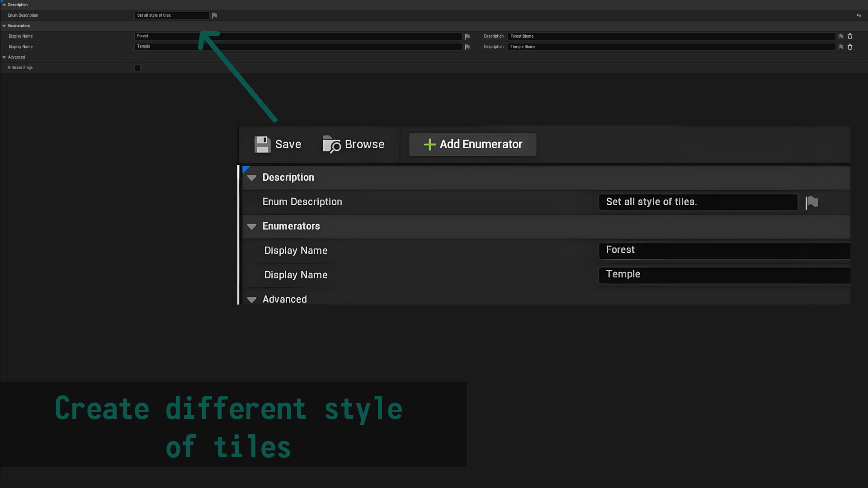Image resolution: width=868 pixels, height=488 pixels.
Task: Click the reset arrow for the Enum Description row
Action: tap(859, 15)
